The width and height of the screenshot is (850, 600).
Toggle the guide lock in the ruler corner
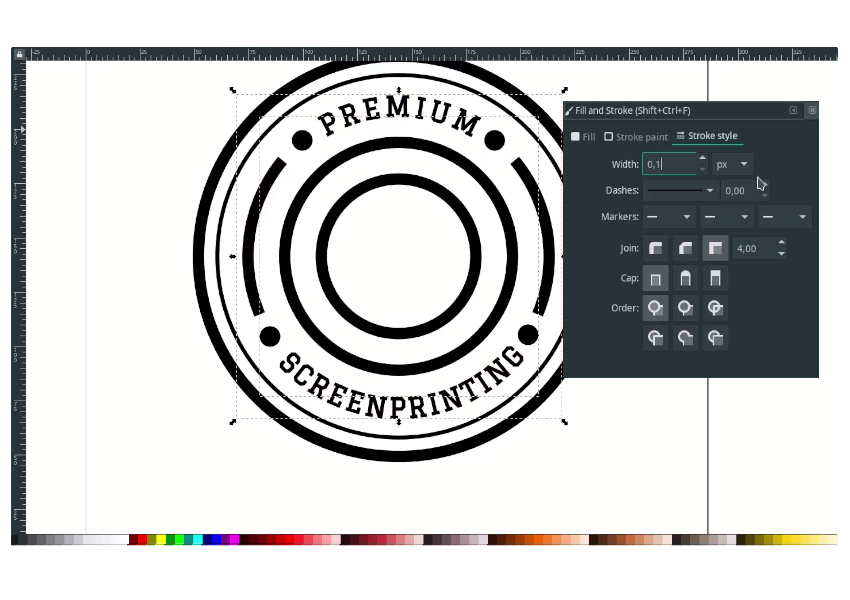coord(19,54)
